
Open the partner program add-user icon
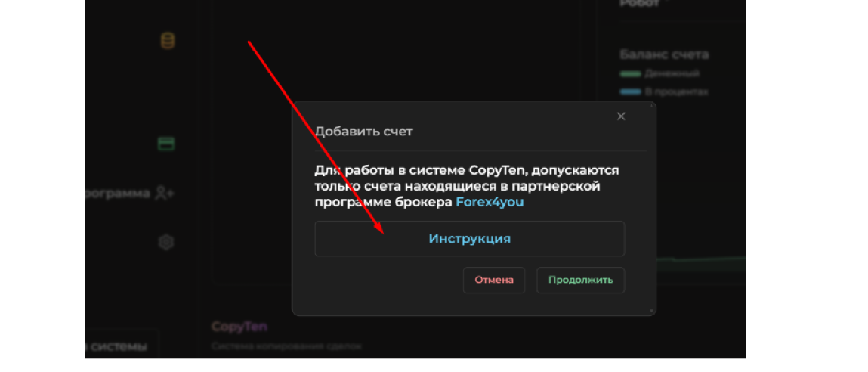[x=165, y=194]
